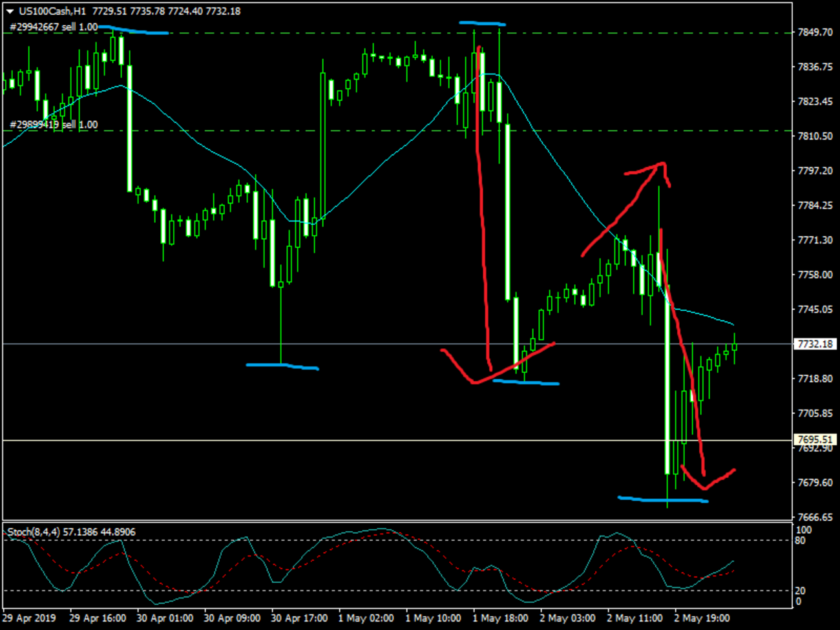Viewport: 840px width, 630px height.
Task: Select the blue line under 2 May low
Action: pos(663,499)
